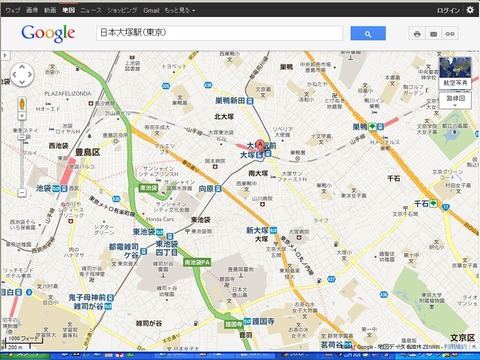Click the blue search button
480x360 pixels.
click(368, 33)
